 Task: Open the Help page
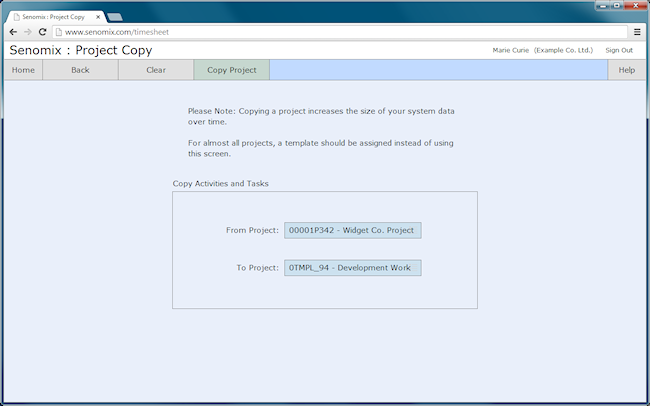(x=626, y=70)
